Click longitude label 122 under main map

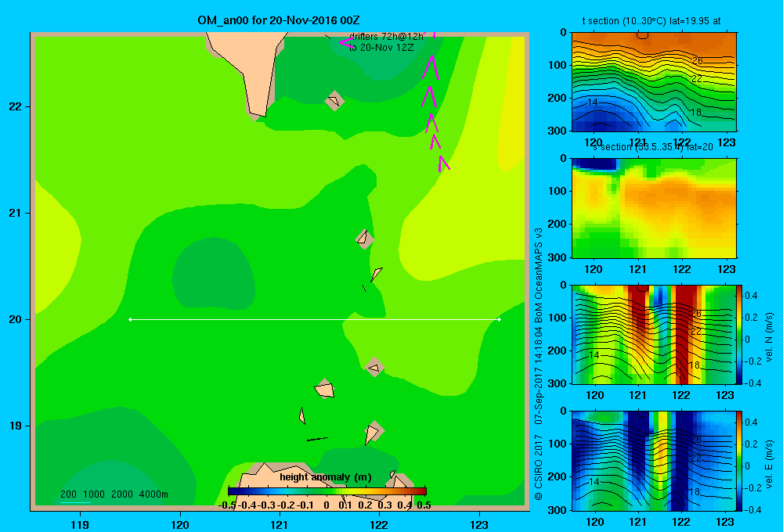pos(379,524)
